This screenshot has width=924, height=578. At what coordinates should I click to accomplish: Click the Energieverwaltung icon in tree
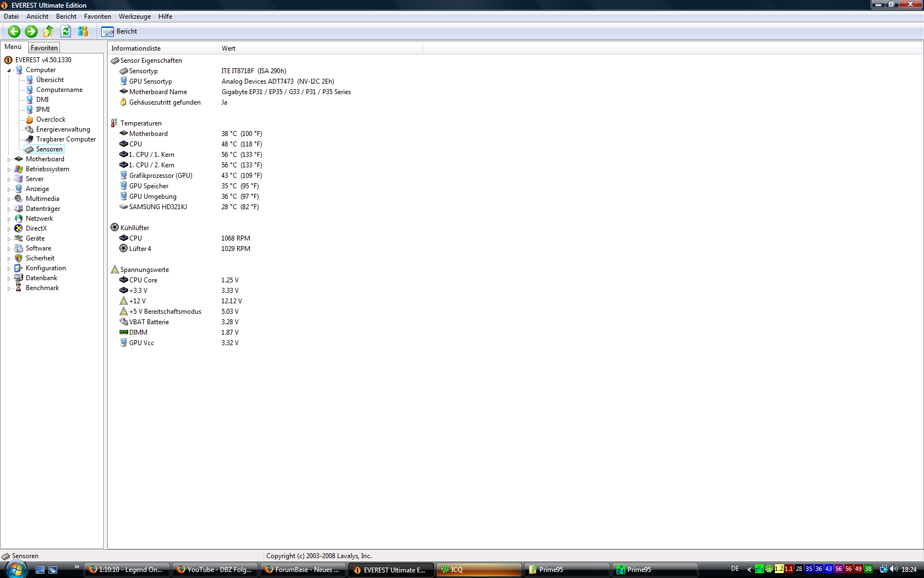30,129
